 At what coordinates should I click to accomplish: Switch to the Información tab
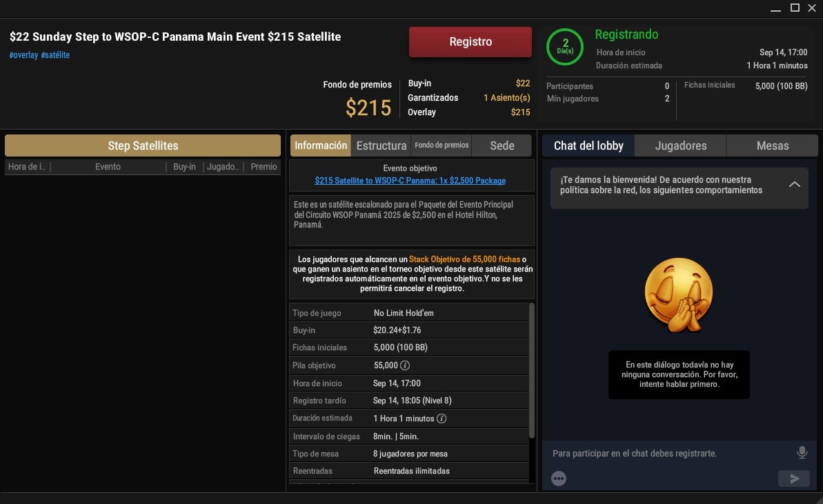(x=321, y=145)
